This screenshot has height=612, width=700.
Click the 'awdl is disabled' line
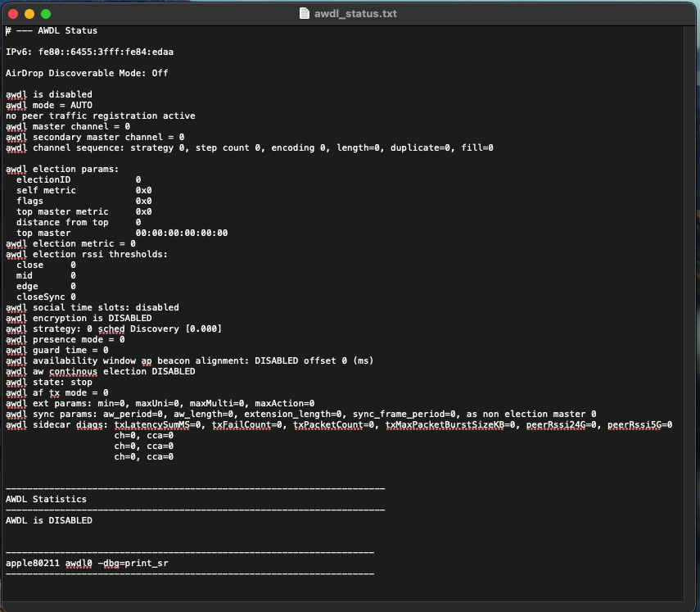[49, 94]
